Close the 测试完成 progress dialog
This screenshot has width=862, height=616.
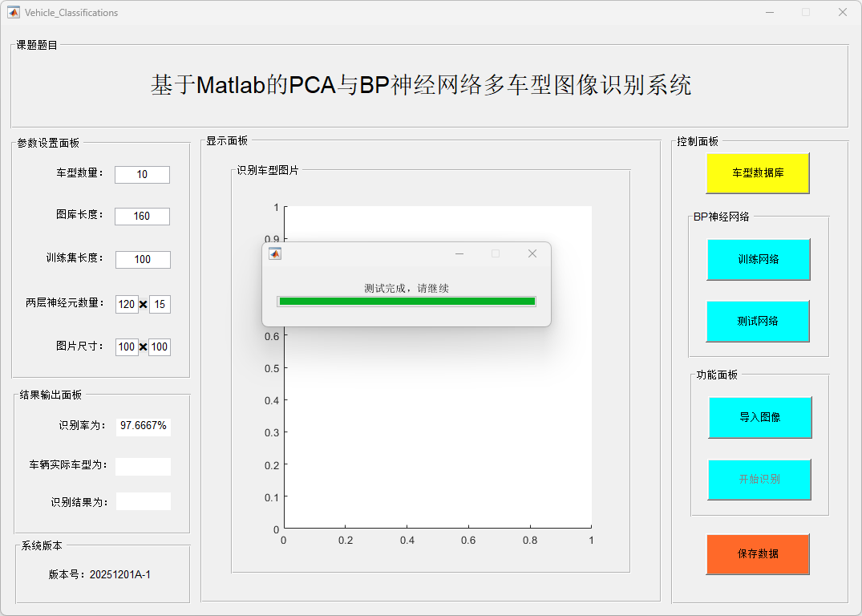click(x=532, y=253)
